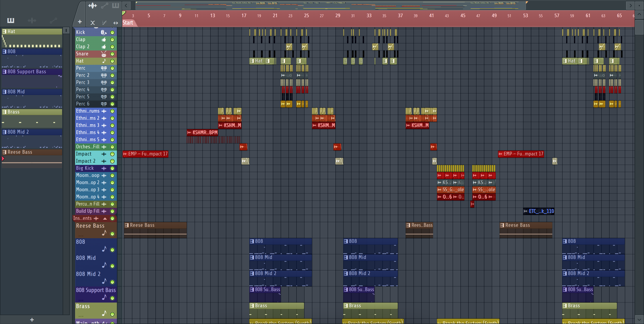Click the vertical scroll handle of the picker panel
Image resolution: width=644 pixels, height=324 pixels.
point(66,30)
